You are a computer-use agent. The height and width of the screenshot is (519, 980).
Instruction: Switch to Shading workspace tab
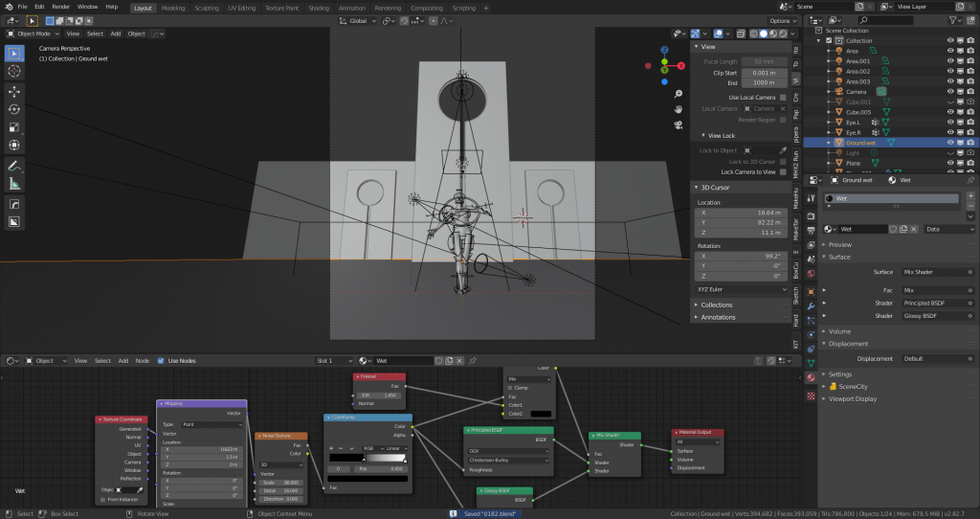(x=319, y=8)
